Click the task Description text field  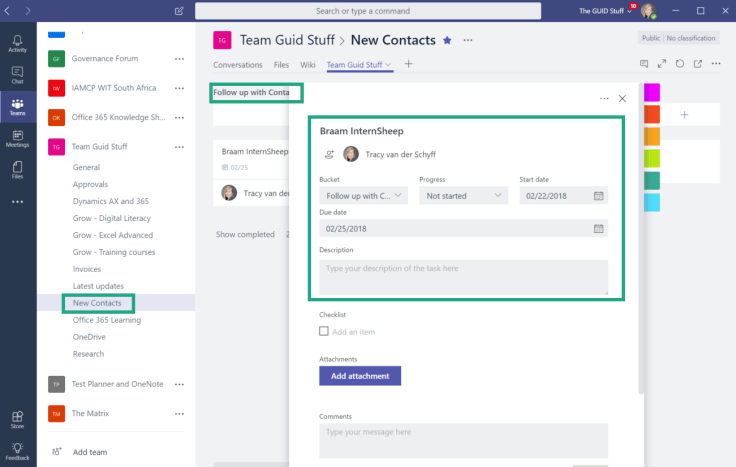pyautogui.click(x=463, y=276)
